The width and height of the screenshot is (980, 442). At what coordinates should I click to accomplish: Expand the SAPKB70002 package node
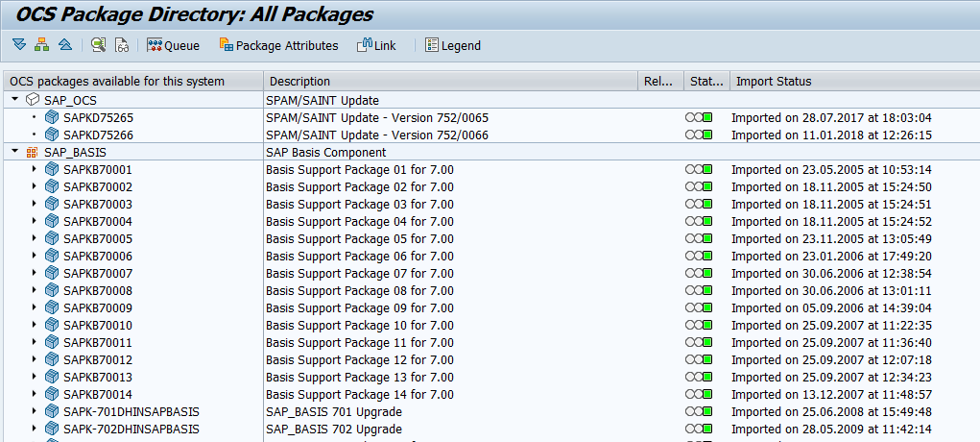tap(35, 186)
